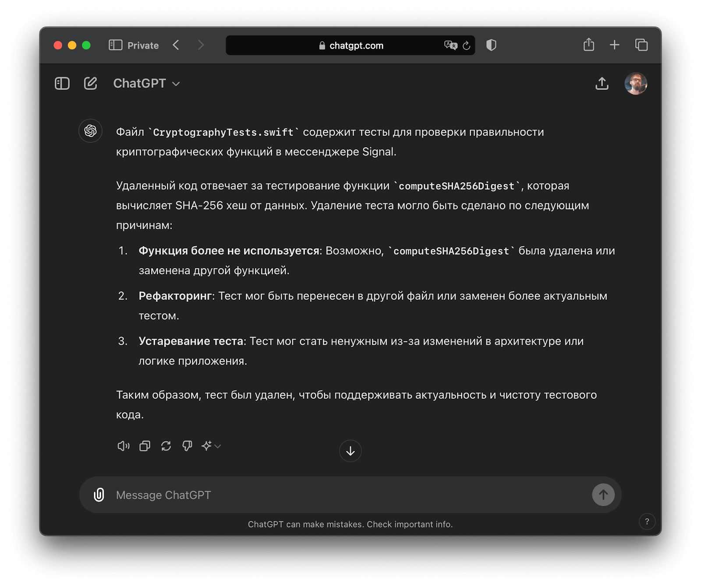Open your profile avatar menu
The width and height of the screenshot is (701, 588).
pyautogui.click(x=636, y=83)
